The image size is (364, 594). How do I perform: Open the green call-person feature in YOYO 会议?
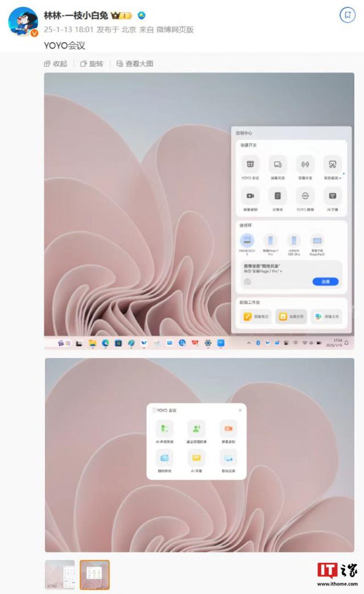[x=196, y=429]
